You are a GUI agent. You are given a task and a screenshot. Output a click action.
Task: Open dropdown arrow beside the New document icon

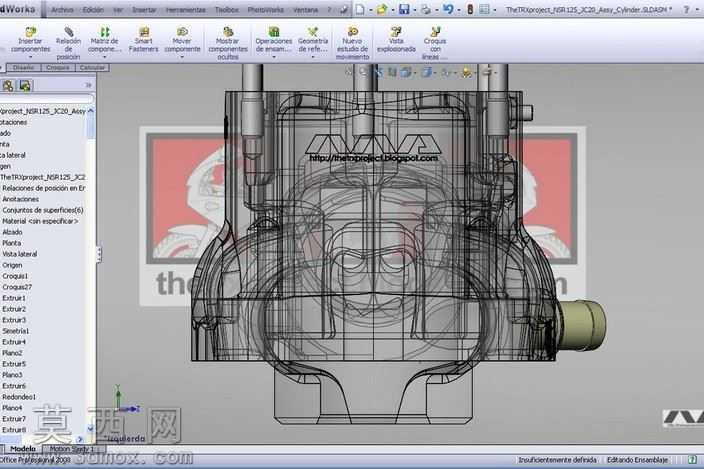(x=370, y=10)
